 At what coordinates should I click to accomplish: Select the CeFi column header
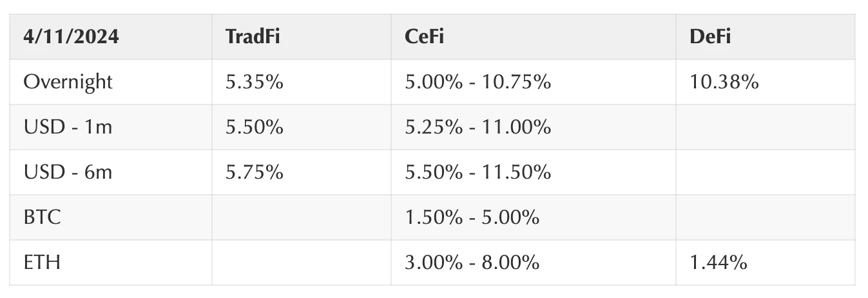[424, 37]
